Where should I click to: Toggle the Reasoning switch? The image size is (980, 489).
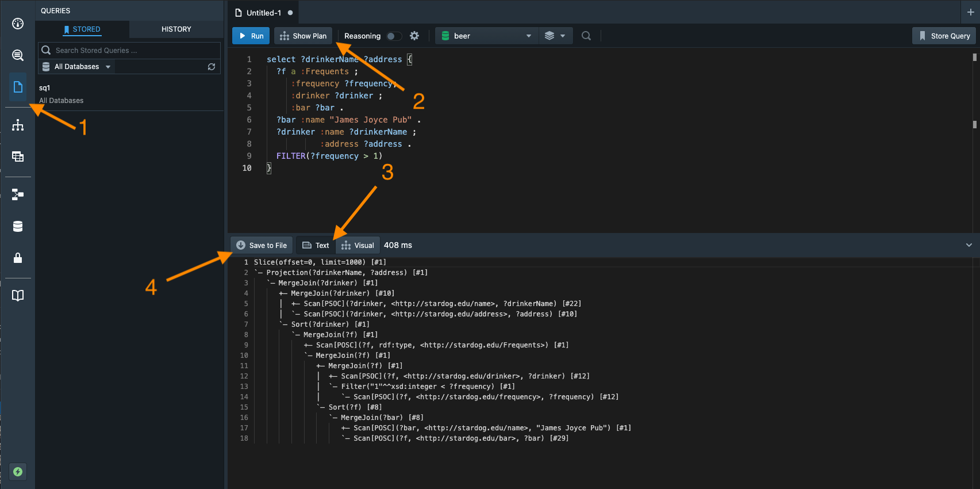point(394,36)
